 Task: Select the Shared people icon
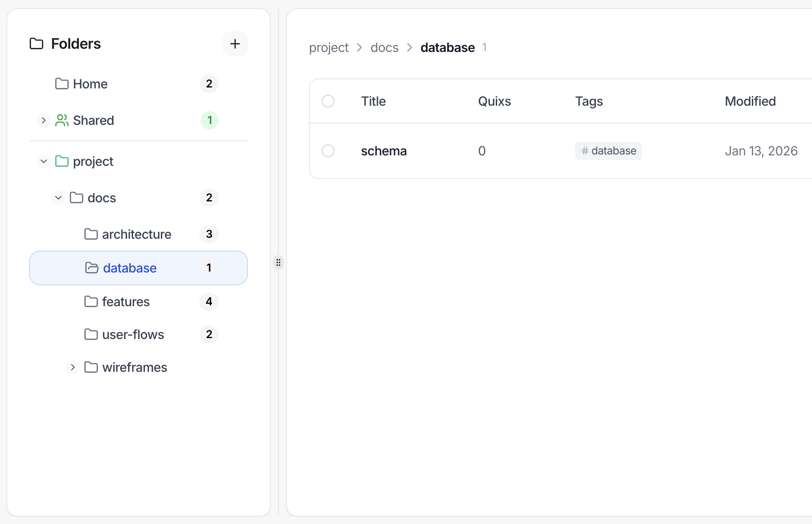(x=62, y=120)
